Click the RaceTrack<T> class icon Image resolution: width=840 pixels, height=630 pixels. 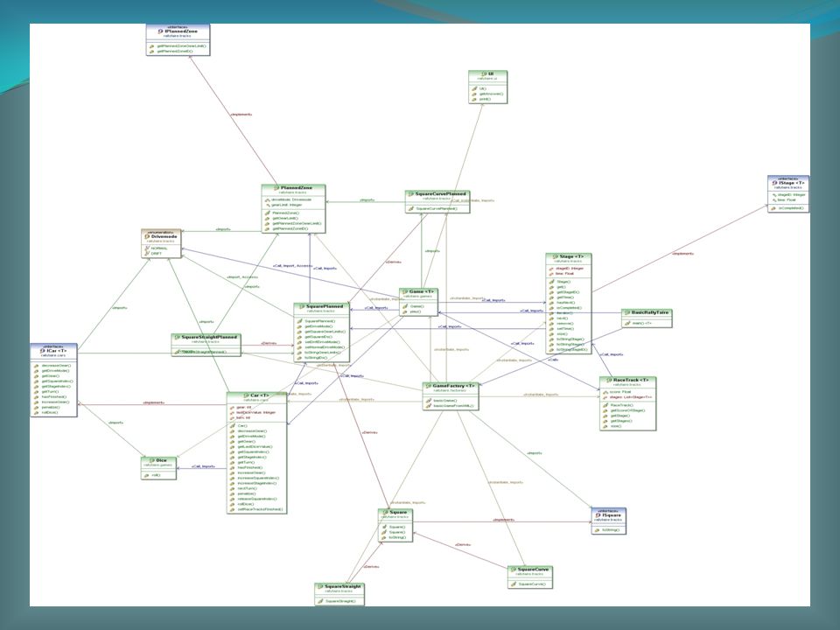click(609, 381)
